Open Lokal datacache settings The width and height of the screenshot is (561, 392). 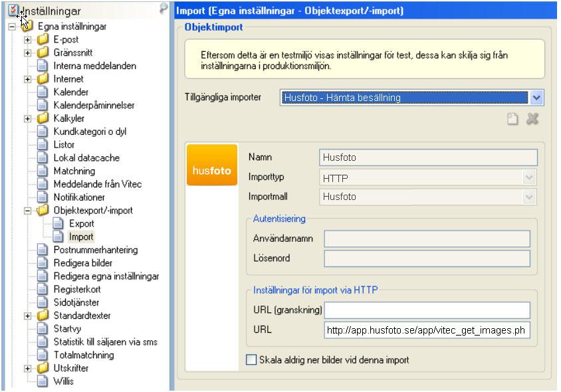(86, 157)
